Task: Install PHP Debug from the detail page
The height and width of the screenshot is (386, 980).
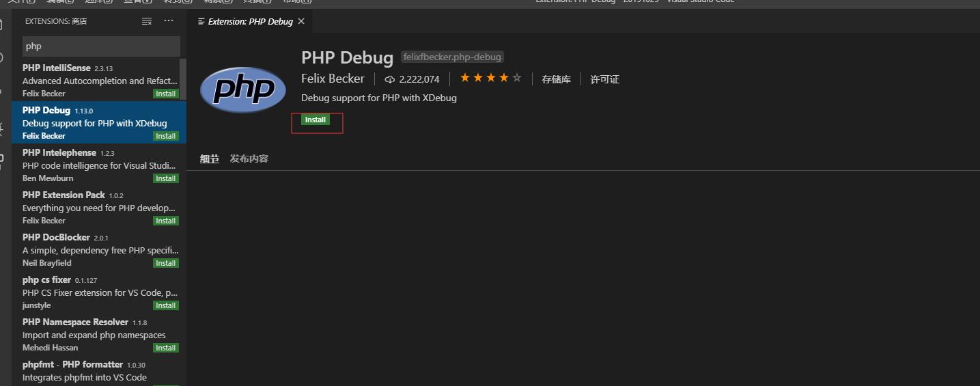Action: (x=316, y=120)
